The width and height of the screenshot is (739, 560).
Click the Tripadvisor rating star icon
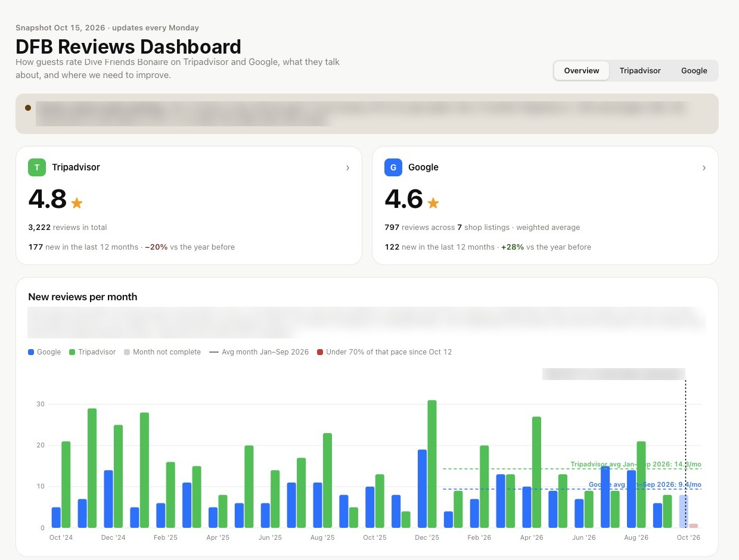[77, 203]
